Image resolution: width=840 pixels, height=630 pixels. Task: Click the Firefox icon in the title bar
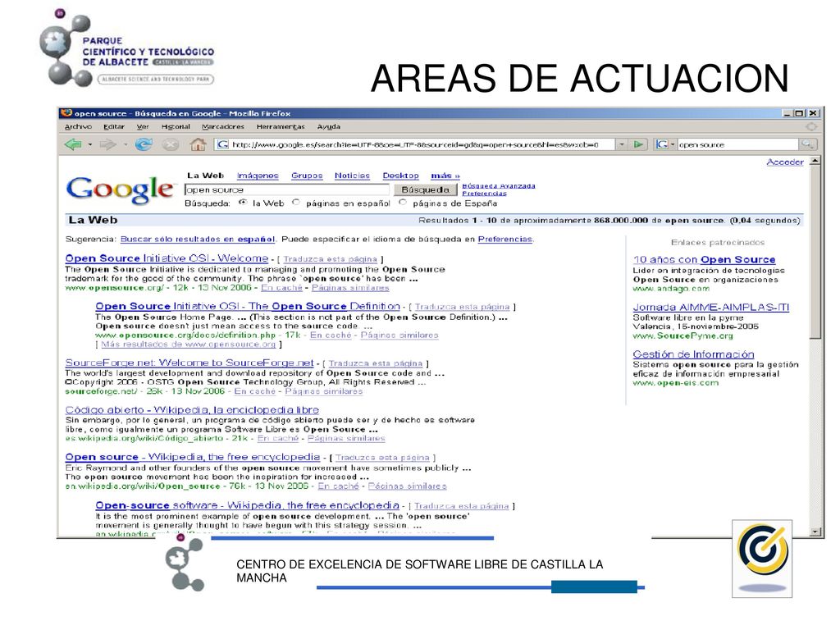point(66,113)
